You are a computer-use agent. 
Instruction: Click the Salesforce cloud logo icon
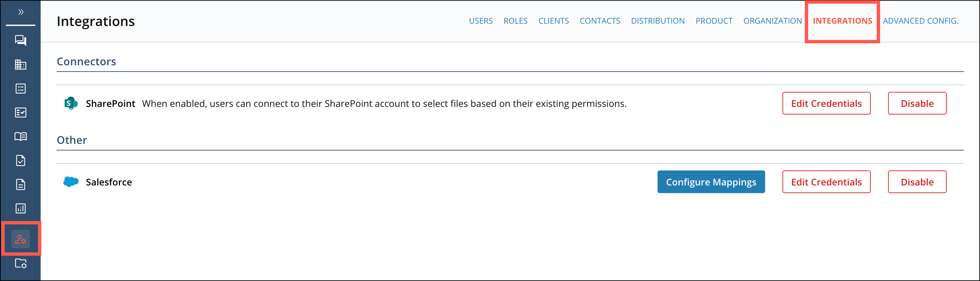pos(71,182)
